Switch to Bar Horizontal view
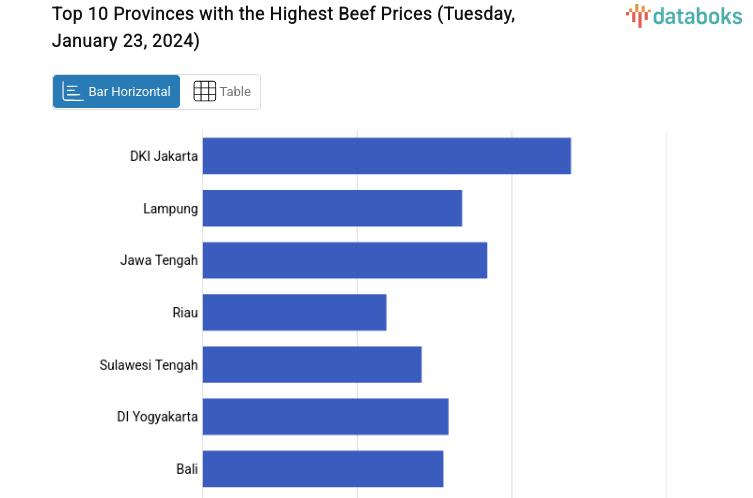The width and height of the screenshot is (753, 498). [117, 92]
